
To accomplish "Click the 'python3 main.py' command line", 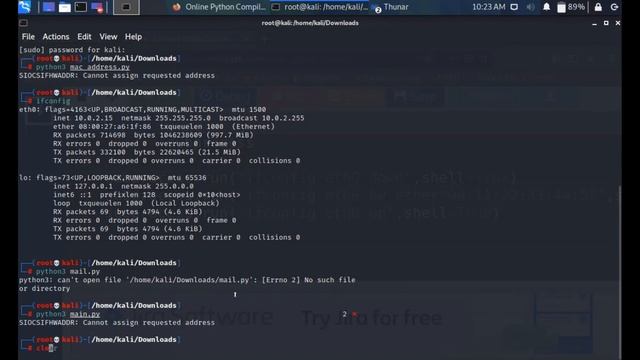I will (68, 314).
